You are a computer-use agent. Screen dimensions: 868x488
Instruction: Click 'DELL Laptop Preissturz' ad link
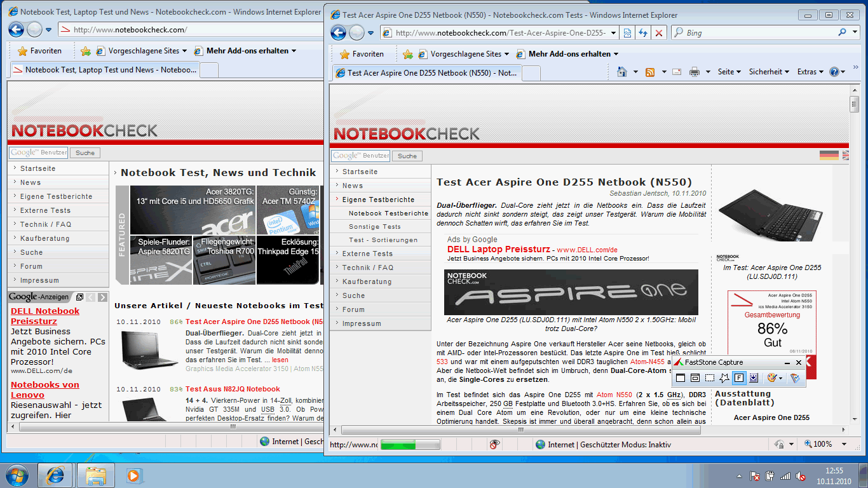click(x=498, y=250)
